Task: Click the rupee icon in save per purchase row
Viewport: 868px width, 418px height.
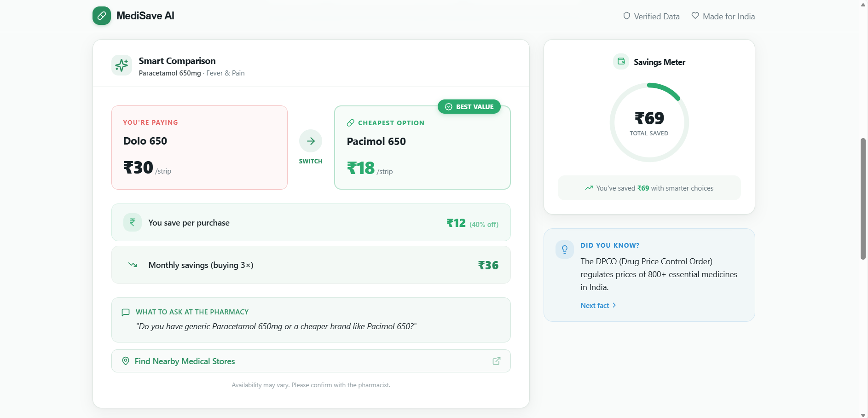Action: (133, 222)
